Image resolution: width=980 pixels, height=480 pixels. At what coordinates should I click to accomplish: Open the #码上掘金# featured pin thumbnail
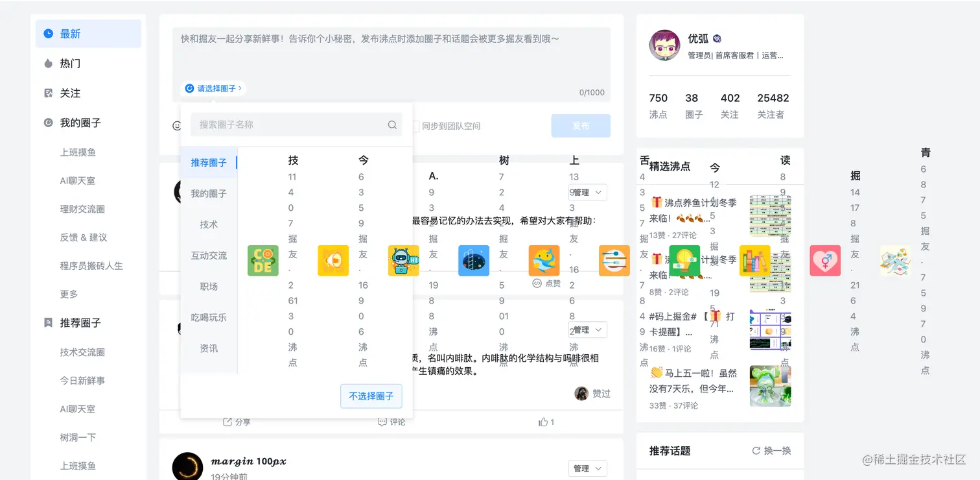[x=770, y=330]
